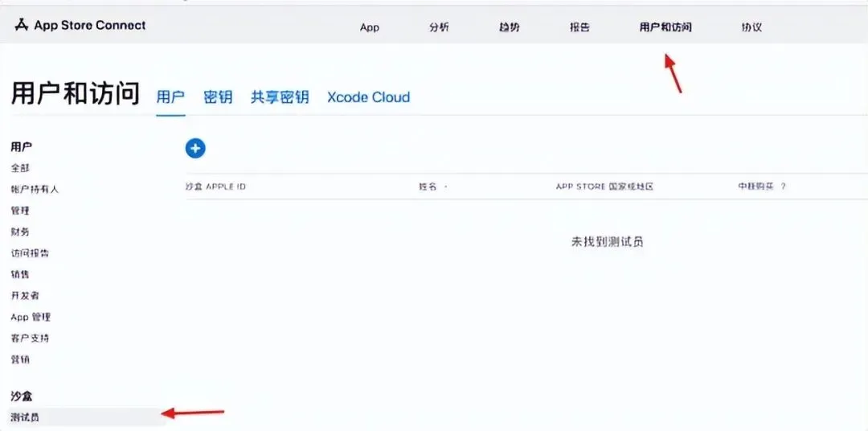Click the 沙盒 sidebar section heading
The height and width of the screenshot is (431, 868).
pyautogui.click(x=22, y=396)
